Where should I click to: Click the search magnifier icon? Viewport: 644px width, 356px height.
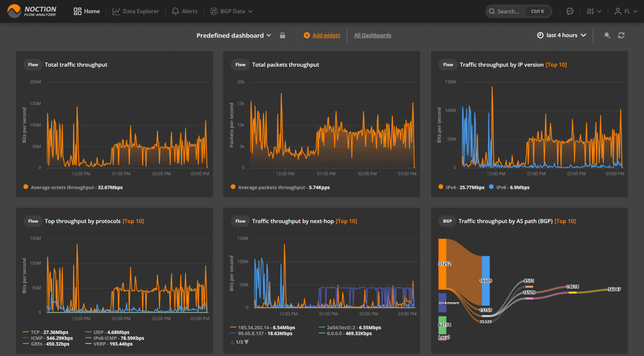point(492,11)
